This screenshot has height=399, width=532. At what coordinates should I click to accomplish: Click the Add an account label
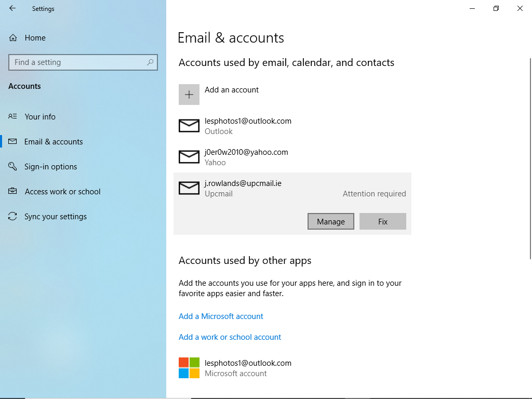(232, 90)
